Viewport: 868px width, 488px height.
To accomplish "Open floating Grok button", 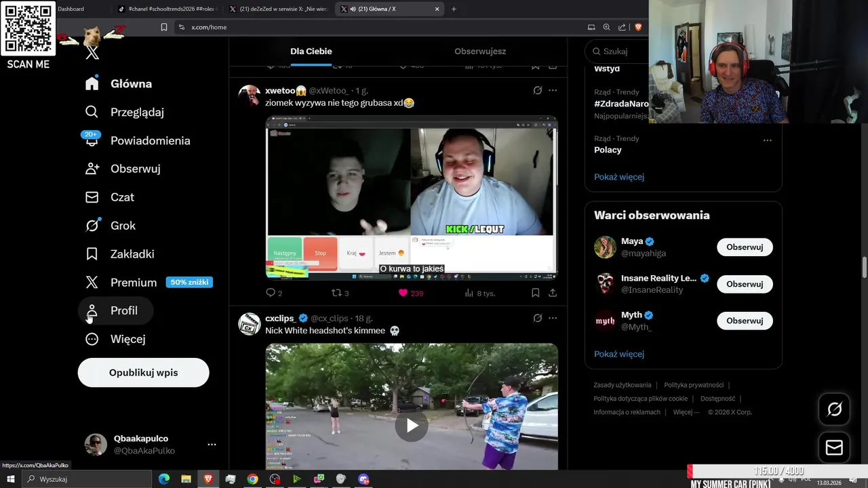I will [834, 409].
